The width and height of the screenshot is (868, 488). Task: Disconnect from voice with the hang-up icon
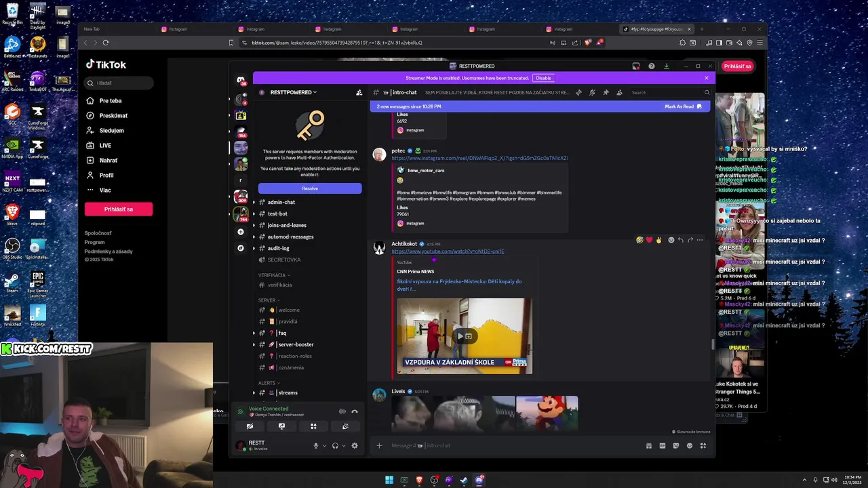click(x=354, y=411)
